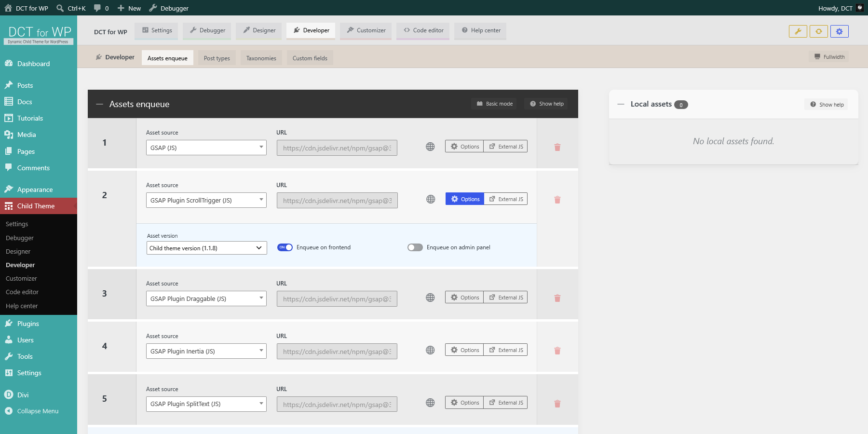Switch to the Designer tab

tap(259, 30)
